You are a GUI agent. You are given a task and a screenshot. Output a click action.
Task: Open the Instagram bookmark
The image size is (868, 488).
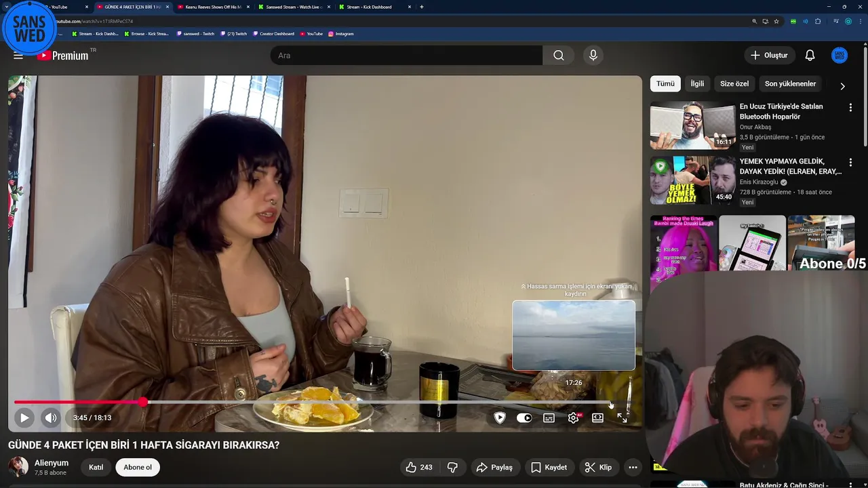click(x=341, y=33)
